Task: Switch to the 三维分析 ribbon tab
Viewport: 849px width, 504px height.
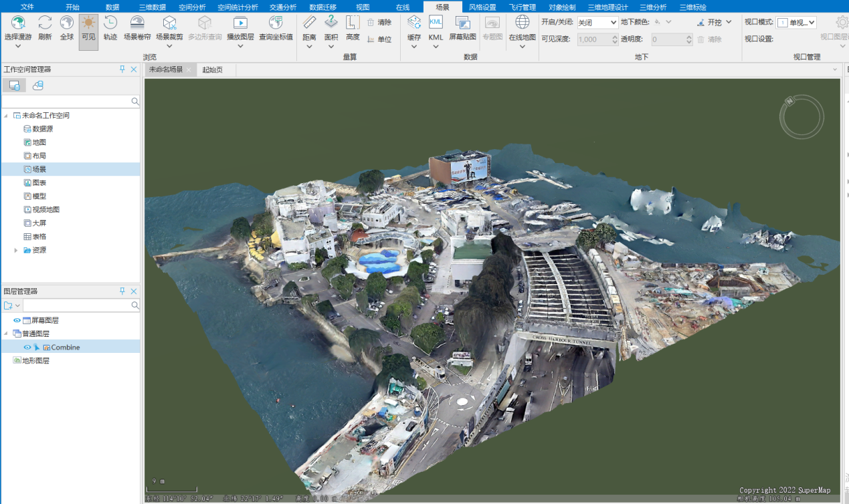Action: tap(652, 7)
